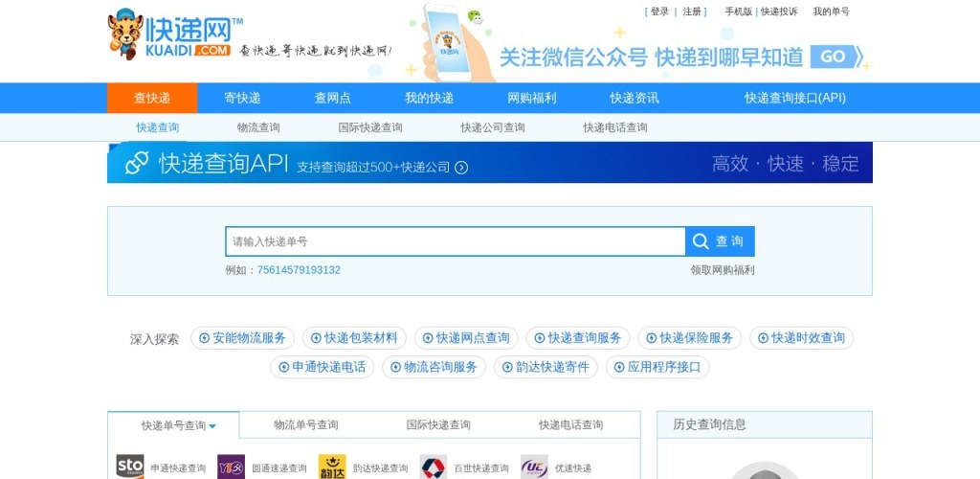
Task: Open 快递查询接口(API) in the navigation bar
Action: [794, 98]
